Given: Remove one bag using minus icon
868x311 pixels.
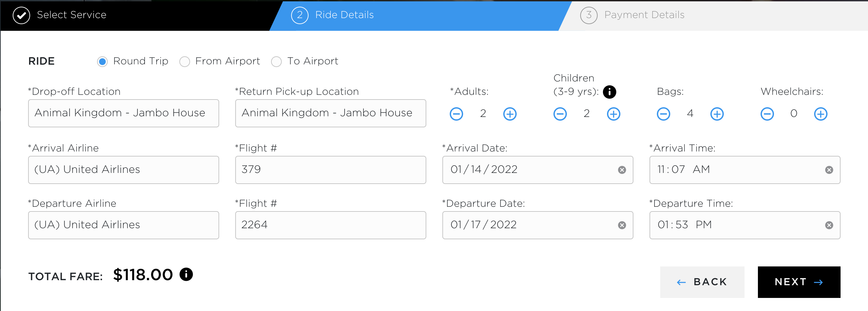Looking at the screenshot, I should click(x=663, y=114).
